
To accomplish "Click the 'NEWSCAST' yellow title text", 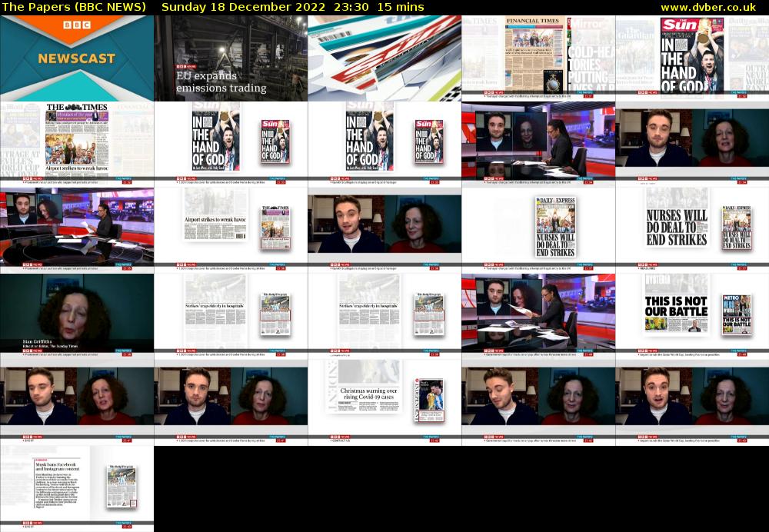I will tap(77, 58).
